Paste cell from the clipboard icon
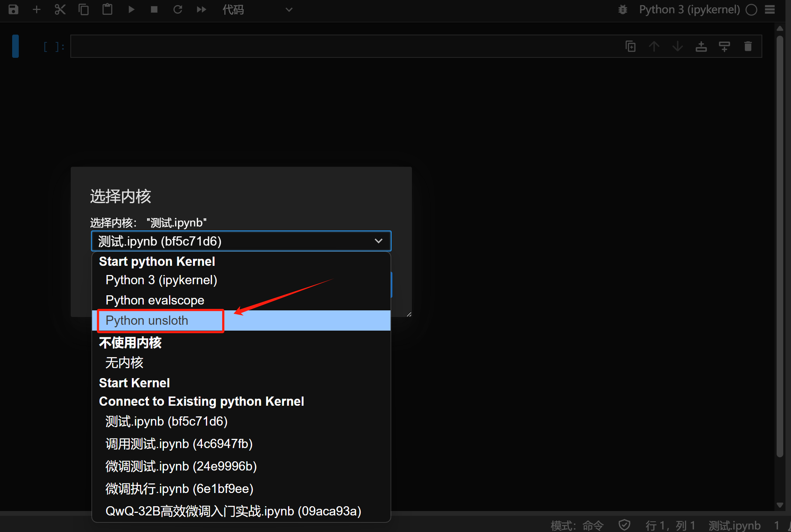This screenshot has height=532, width=791. click(107, 10)
